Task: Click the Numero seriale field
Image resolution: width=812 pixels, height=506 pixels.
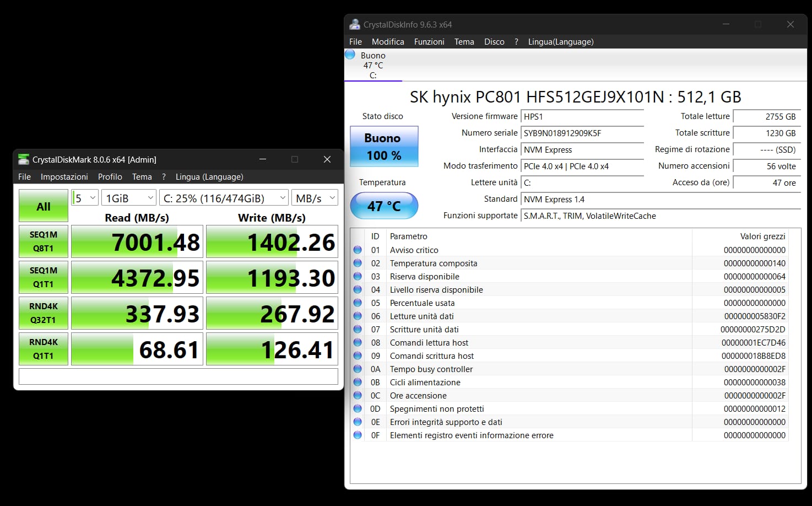Action: tap(582, 133)
